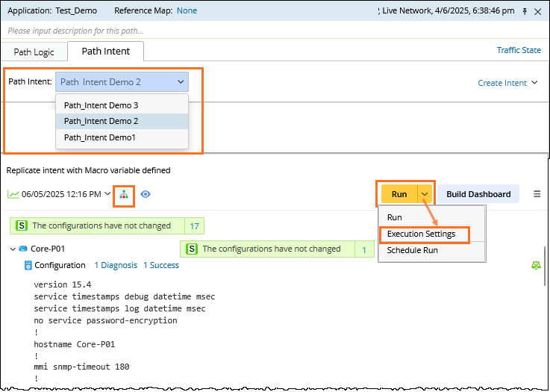Click the yellow Run button

coord(399,194)
